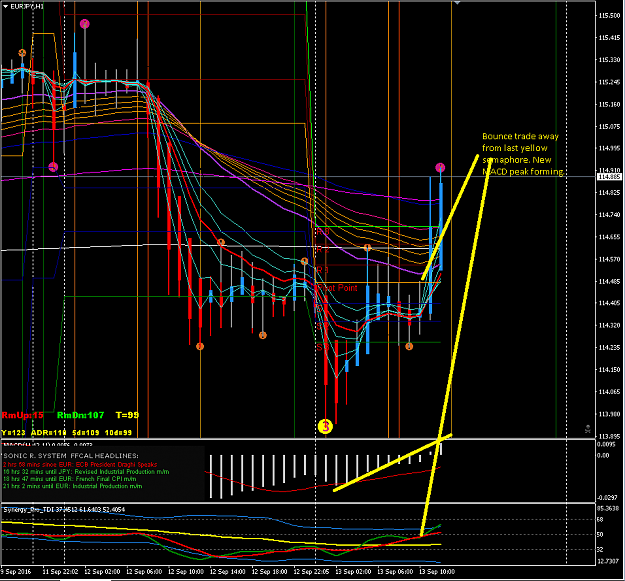Select magenta semaphore under the long red wick
Screen dimensions: 625x581
click(x=53, y=167)
